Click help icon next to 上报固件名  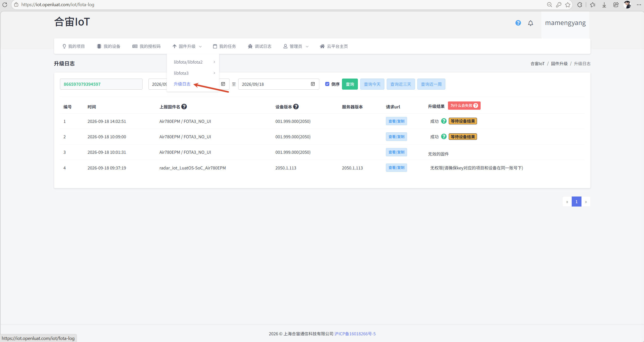pos(184,107)
